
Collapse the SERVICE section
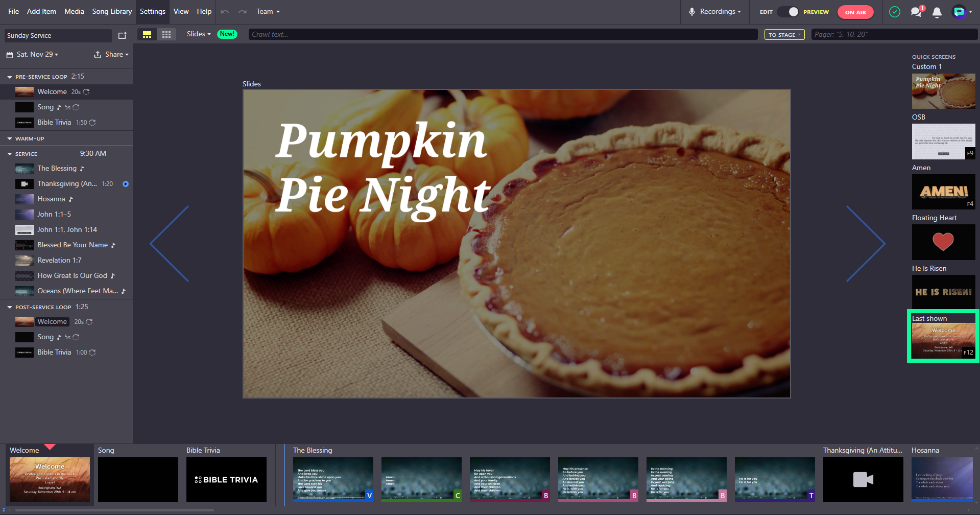click(x=10, y=154)
